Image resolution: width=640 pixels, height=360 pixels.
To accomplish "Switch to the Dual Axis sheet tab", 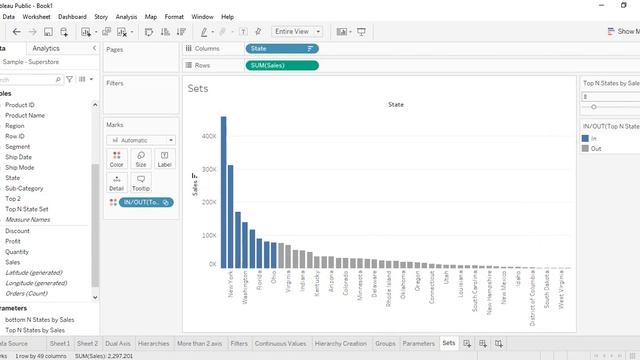I will [118, 344].
